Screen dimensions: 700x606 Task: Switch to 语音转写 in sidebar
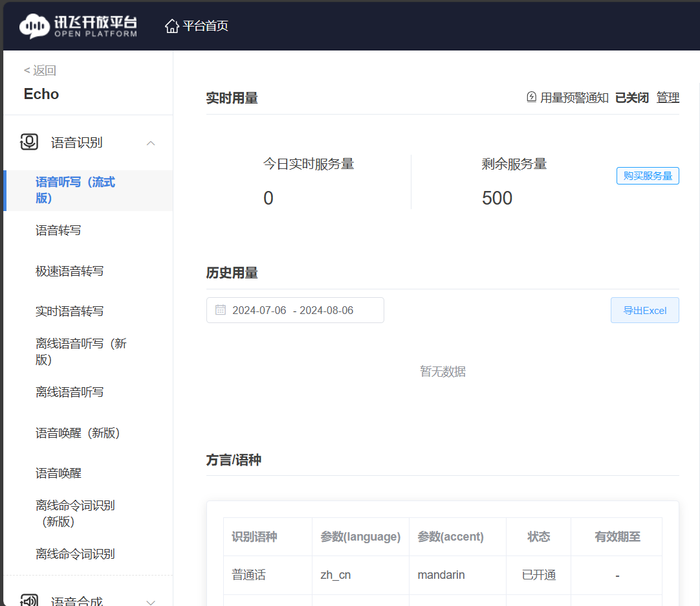tap(58, 230)
